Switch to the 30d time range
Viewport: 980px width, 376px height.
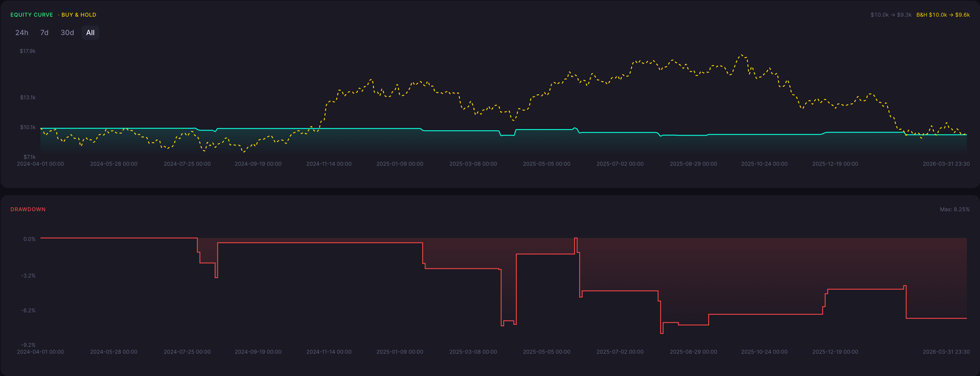67,33
